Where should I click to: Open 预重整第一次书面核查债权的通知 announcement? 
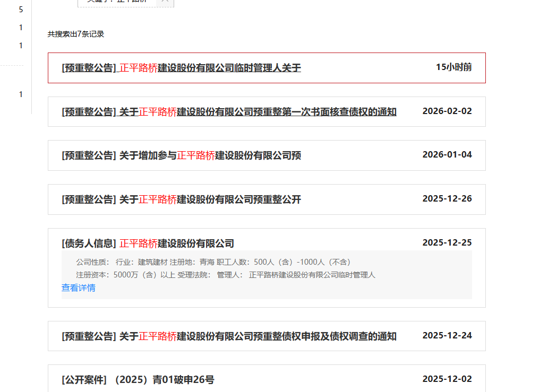click(x=229, y=112)
